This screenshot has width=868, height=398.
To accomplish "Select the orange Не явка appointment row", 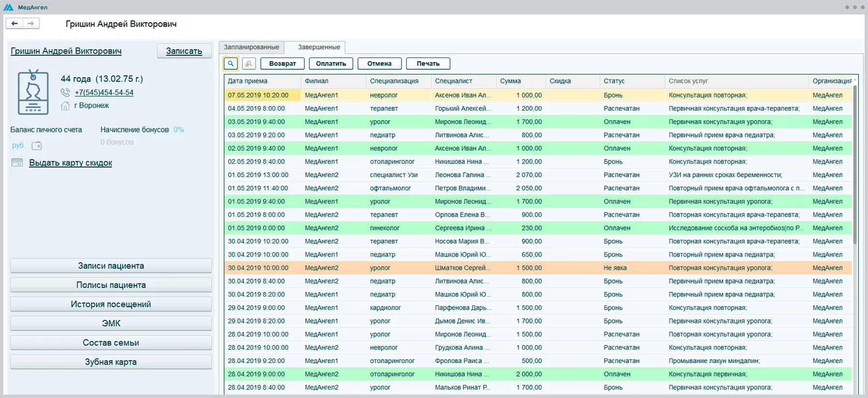I will [538, 268].
